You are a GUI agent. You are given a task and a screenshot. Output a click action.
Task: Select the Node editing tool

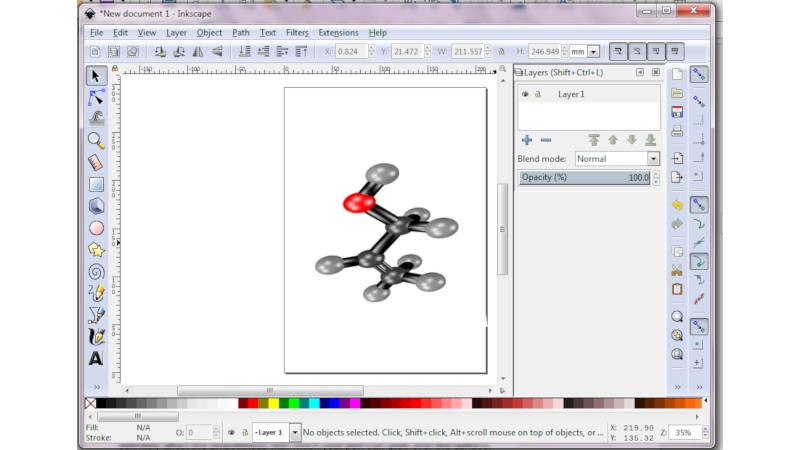click(96, 97)
